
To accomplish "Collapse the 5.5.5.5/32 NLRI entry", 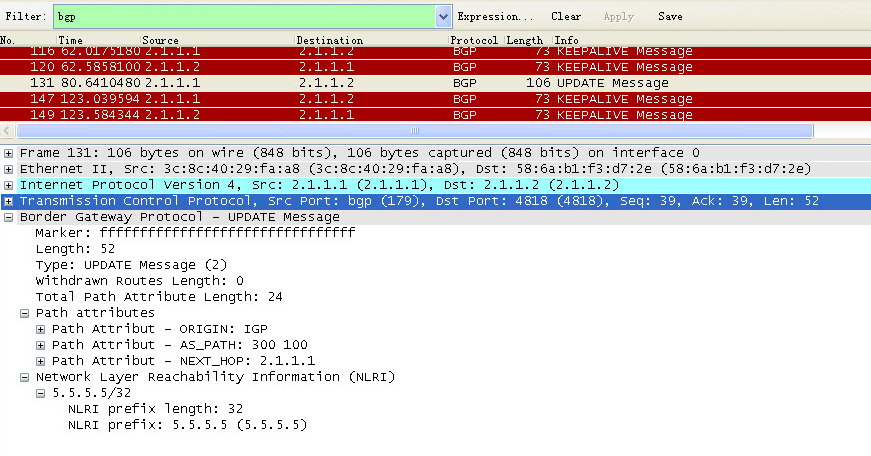I will 41,394.
